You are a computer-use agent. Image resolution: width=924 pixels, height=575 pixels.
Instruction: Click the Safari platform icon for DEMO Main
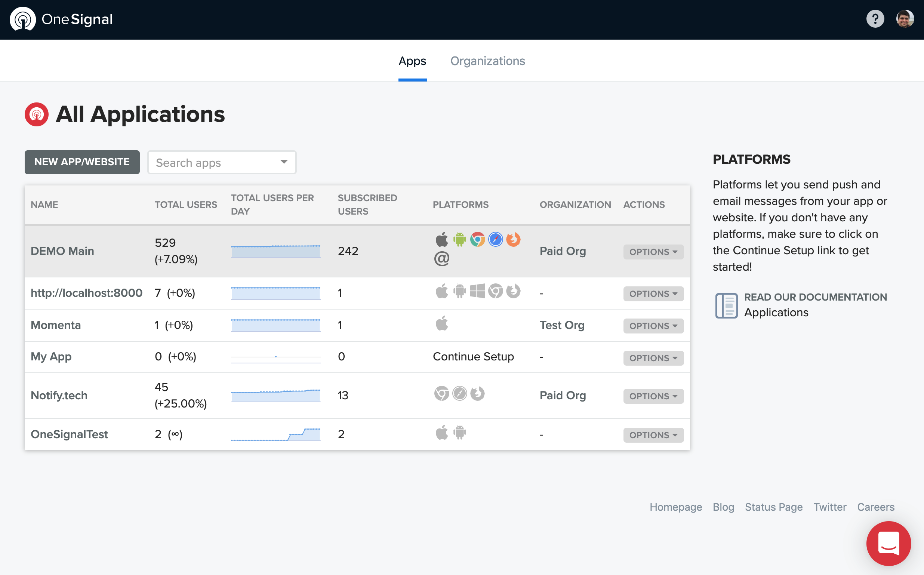coord(495,240)
